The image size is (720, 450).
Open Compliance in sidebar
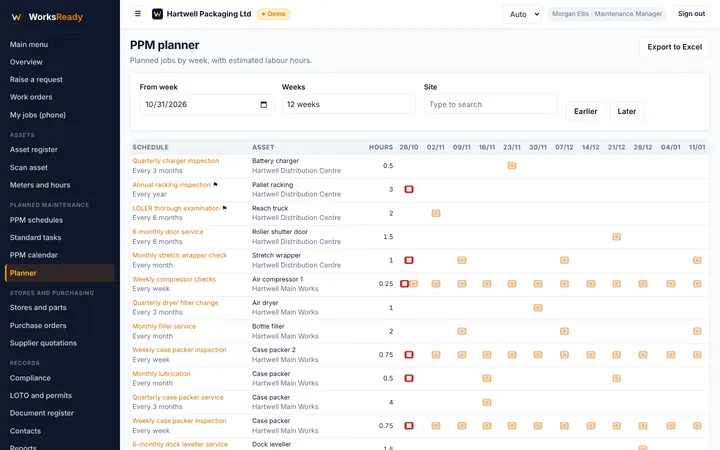coord(30,378)
